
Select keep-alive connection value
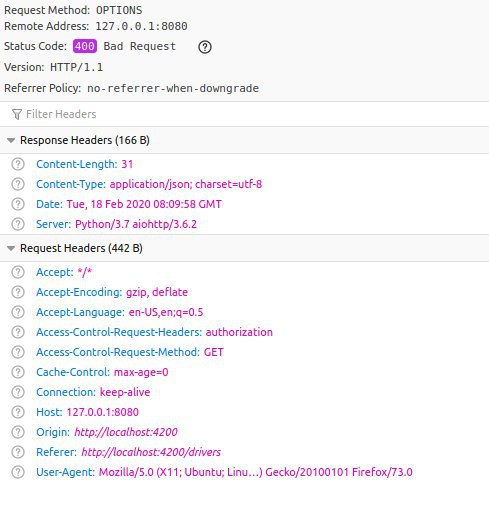[x=125, y=392]
